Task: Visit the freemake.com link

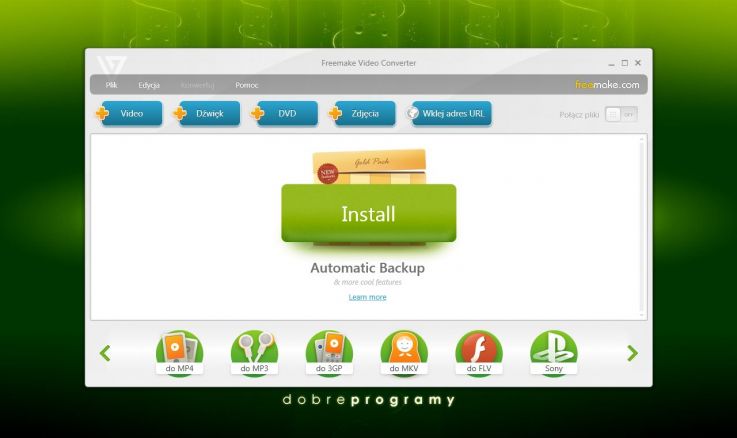Action: pos(607,85)
